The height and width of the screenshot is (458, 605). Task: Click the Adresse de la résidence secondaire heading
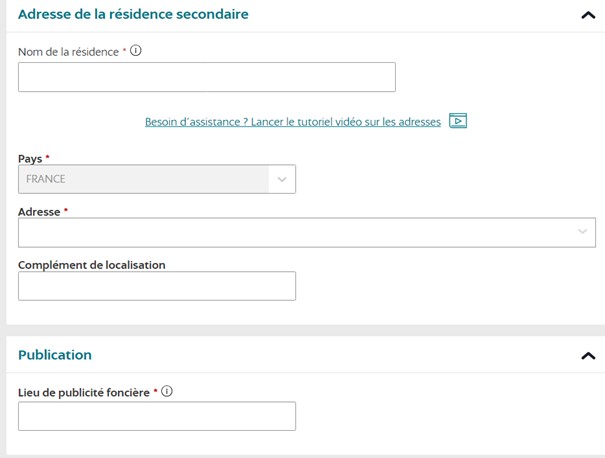[134, 14]
